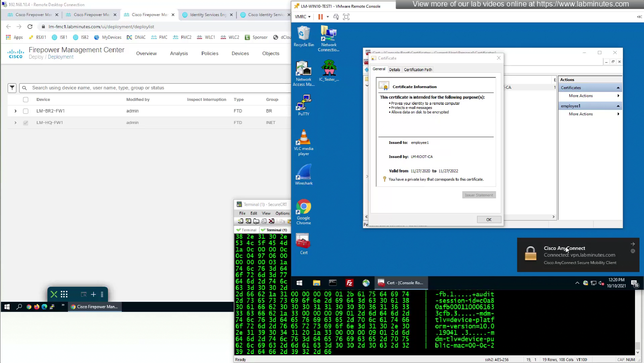This screenshot has width=644, height=363.
Task: Open the Cert toolbox desktop icon
Action: click(304, 244)
